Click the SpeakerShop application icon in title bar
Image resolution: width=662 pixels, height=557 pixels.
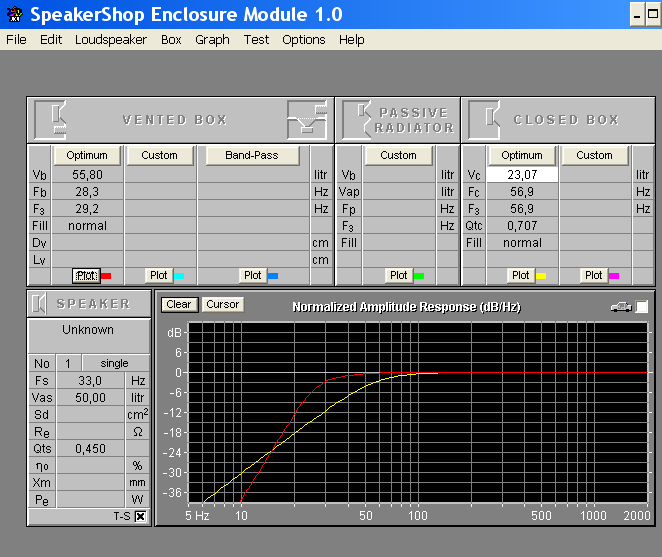15,14
